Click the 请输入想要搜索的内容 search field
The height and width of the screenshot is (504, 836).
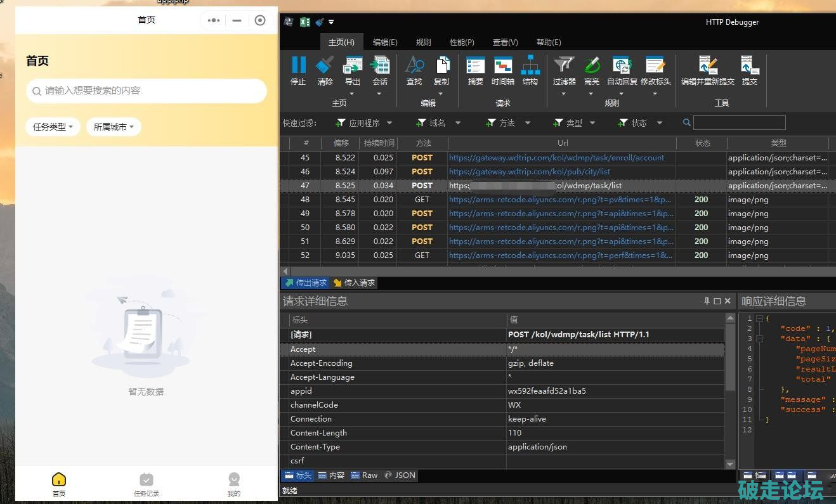pos(147,91)
